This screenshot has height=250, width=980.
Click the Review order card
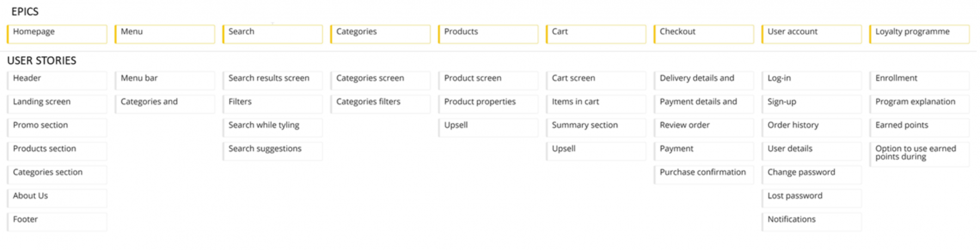click(703, 126)
